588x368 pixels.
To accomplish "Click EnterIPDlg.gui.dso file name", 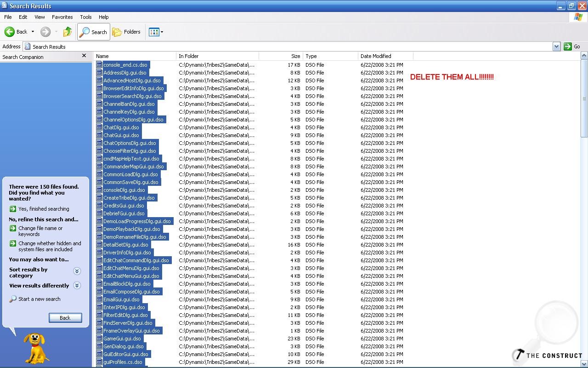I will 124,307.
